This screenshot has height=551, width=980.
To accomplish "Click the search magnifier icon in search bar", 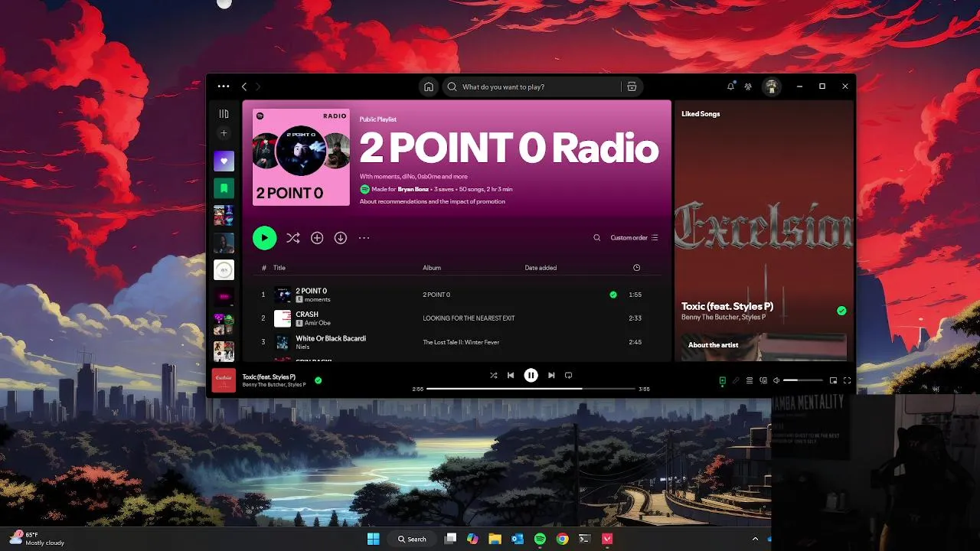I will point(452,86).
